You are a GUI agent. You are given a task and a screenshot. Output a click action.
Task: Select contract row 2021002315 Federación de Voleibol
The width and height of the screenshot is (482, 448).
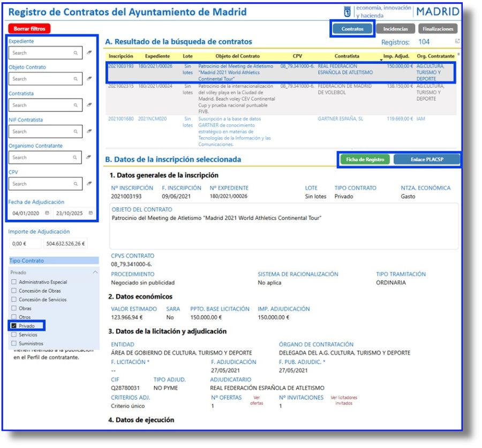[281, 99]
